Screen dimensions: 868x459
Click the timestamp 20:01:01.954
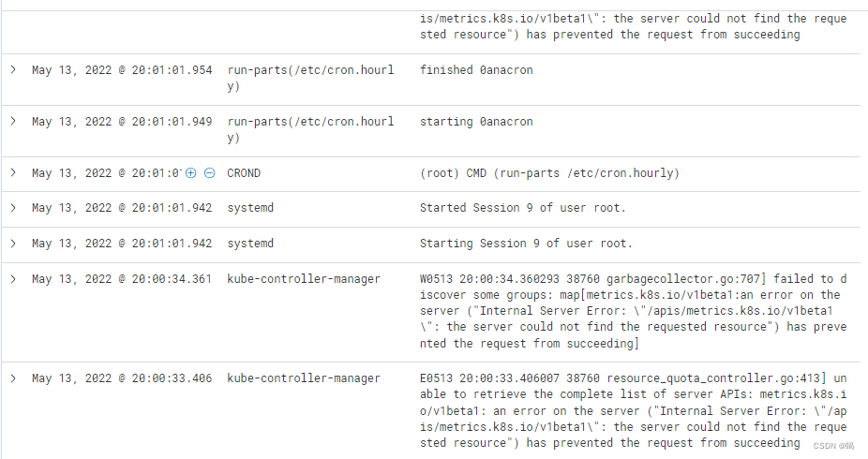coord(122,70)
